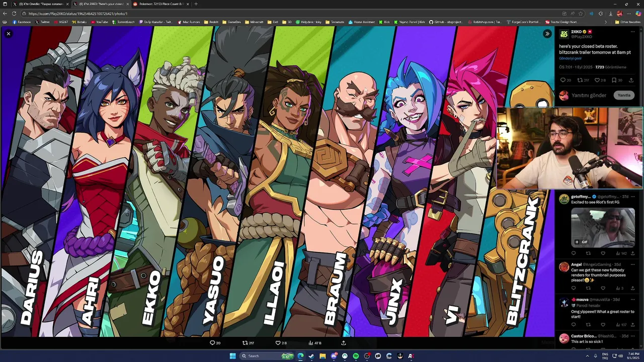Expand GameDev bookmark folder
Viewport: 644px width, 362px height.
pos(231,22)
